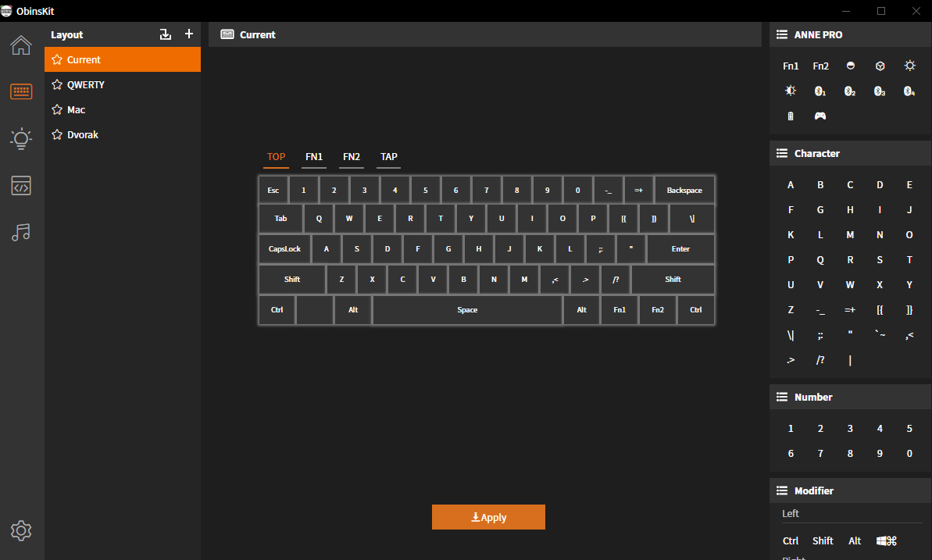Select the Esc key on keyboard

coord(273,191)
